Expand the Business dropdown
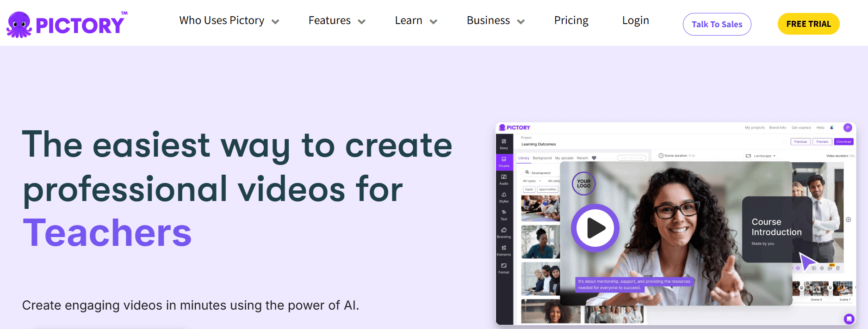Screen dimensions: 868x329 (496, 21)
